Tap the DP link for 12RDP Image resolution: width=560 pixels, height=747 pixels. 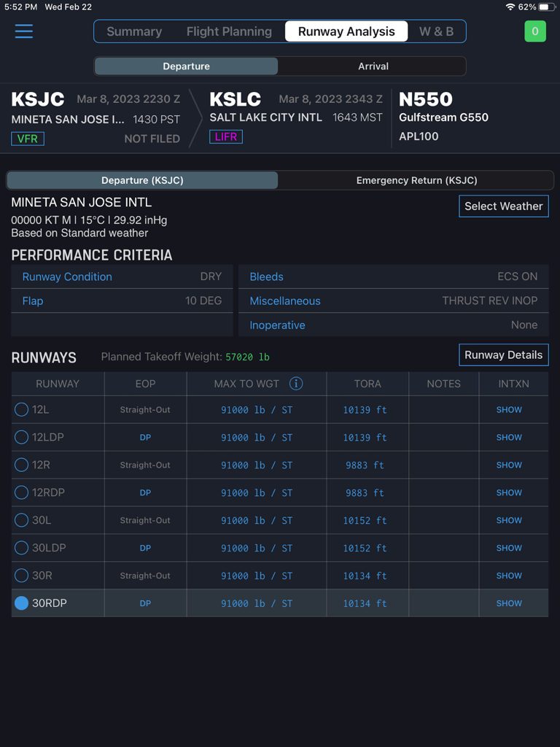145,492
